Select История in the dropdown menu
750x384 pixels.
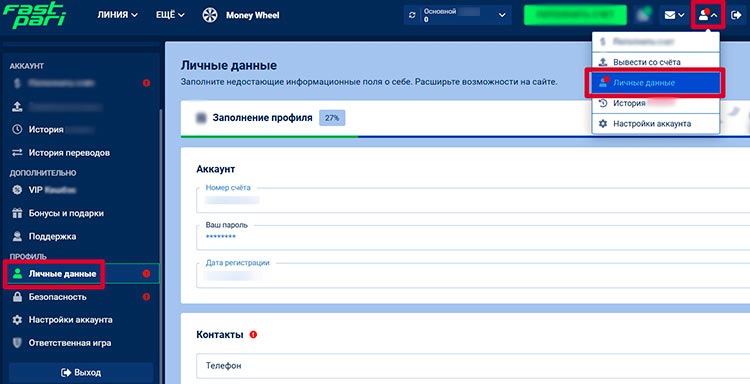656,103
